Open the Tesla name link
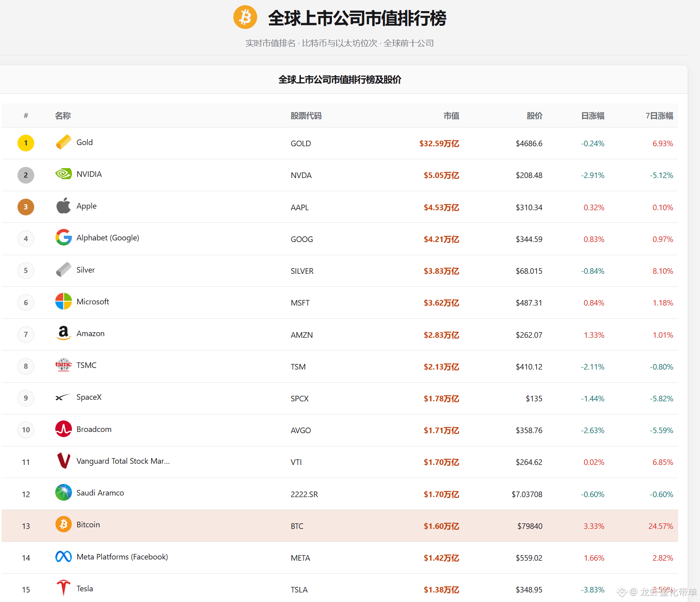This screenshot has height=602, width=700. pos(85,588)
